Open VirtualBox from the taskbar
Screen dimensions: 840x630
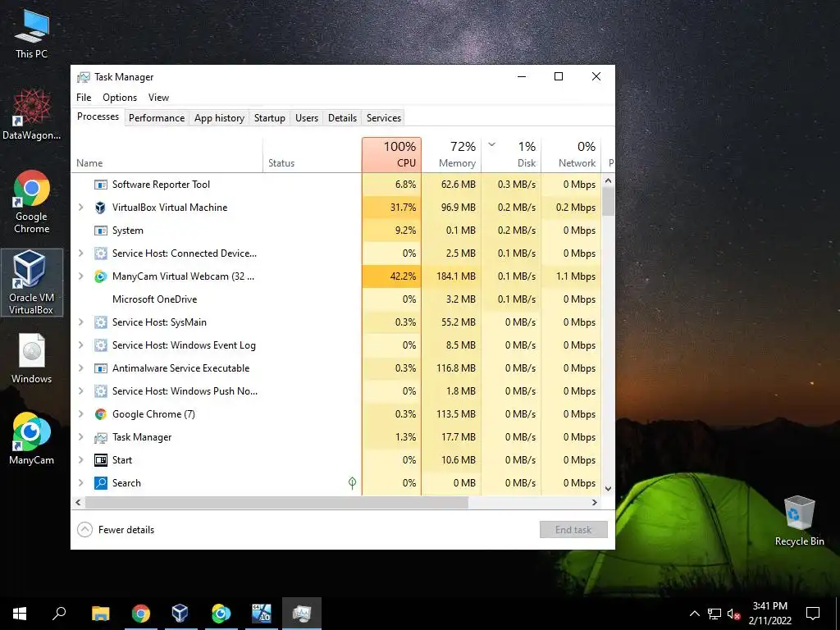(x=180, y=614)
